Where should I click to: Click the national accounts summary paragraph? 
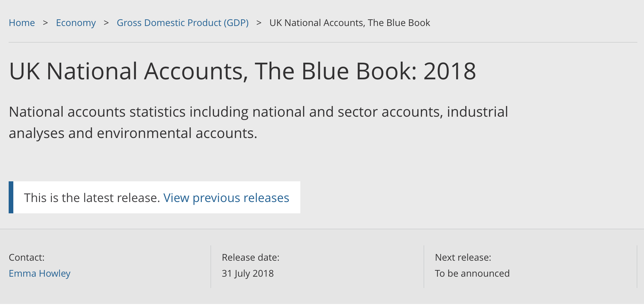tap(258, 122)
